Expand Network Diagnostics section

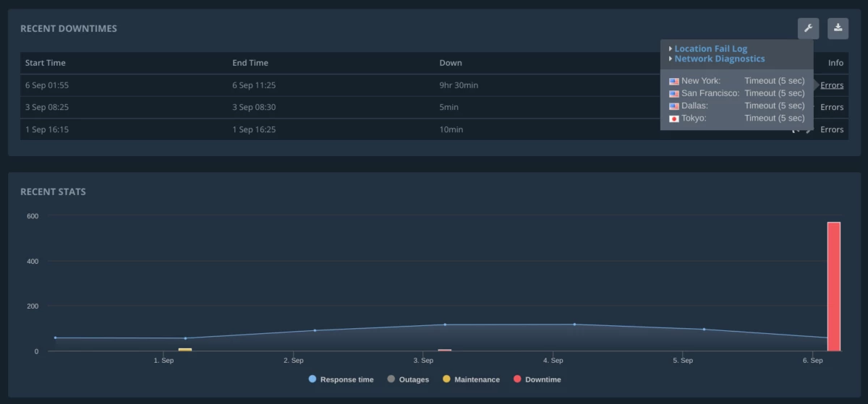click(719, 59)
